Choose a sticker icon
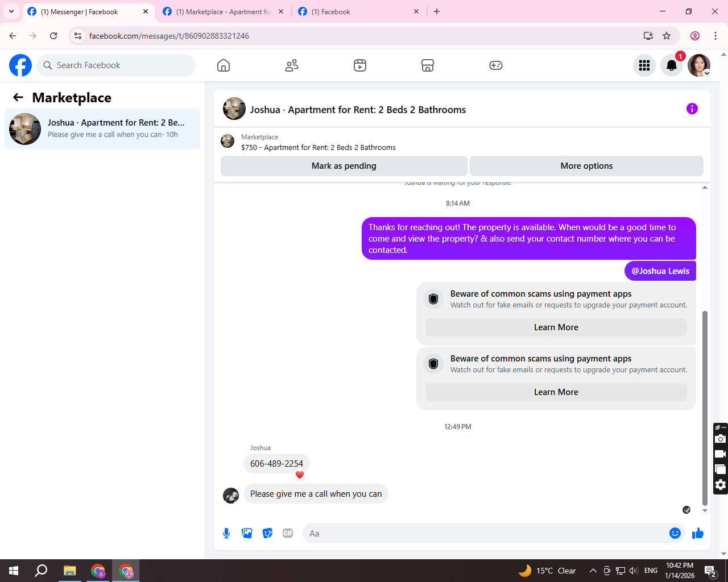Image resolution: width=728 pixels, height=582 pixels. 267,533
